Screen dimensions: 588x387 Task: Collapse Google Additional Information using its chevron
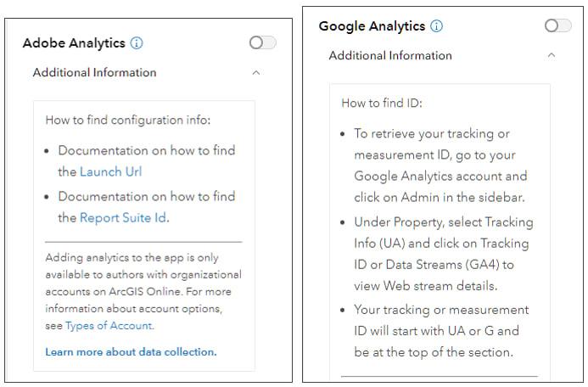tap(552, 56)
